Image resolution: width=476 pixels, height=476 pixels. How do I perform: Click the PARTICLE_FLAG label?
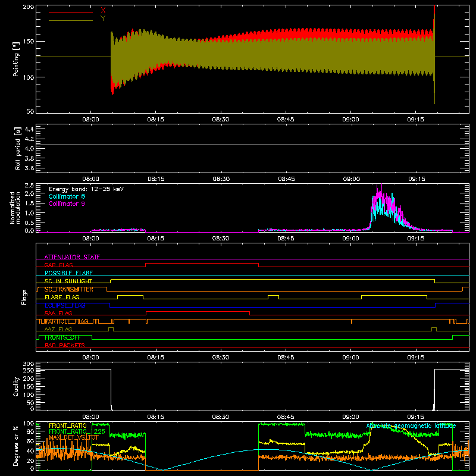coord(67,321)
